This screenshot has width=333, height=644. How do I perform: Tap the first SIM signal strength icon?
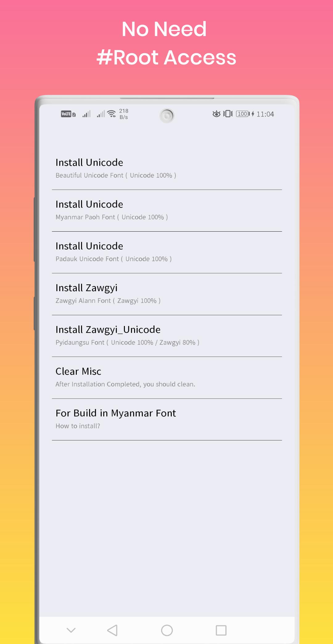[86, 114]
